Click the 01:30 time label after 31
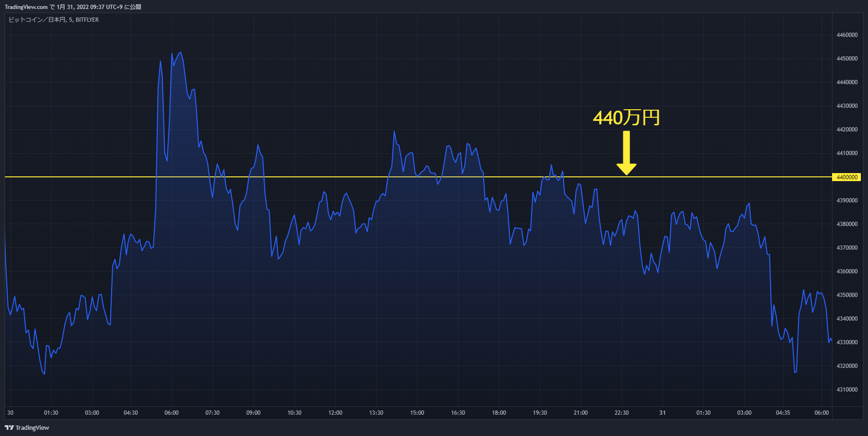868x436 pixels. pyautogui.click(x=703, y=413)
